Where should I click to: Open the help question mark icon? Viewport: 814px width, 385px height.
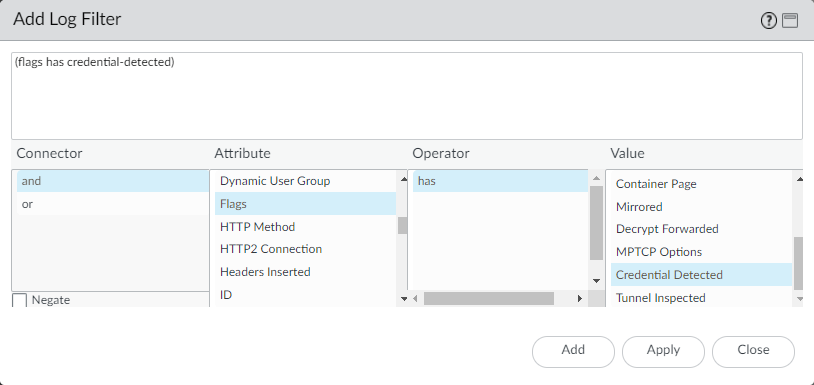[x=768, y=21]
